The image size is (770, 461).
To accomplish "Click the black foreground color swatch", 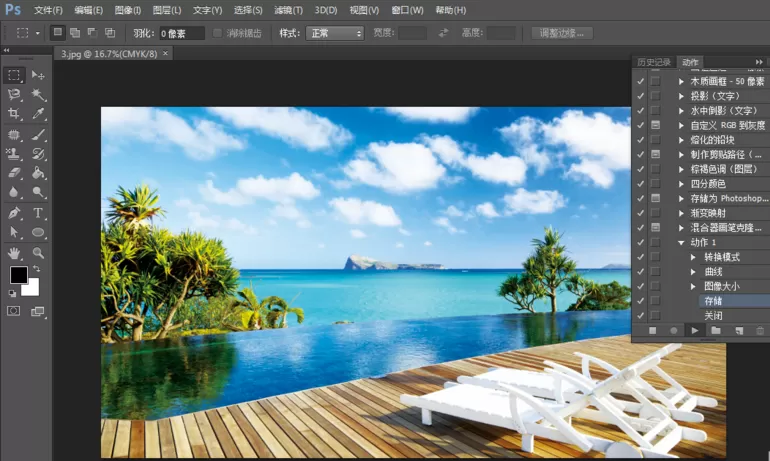I will [x=19, y=275].
